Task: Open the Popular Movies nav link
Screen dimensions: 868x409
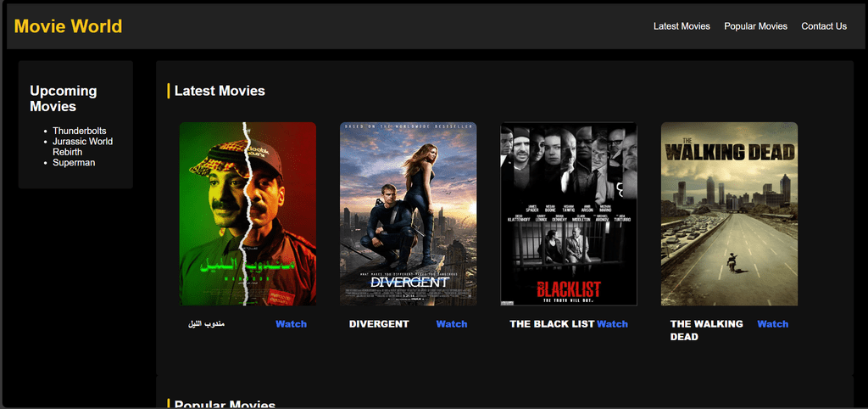Action: click(x=755, y=26)
